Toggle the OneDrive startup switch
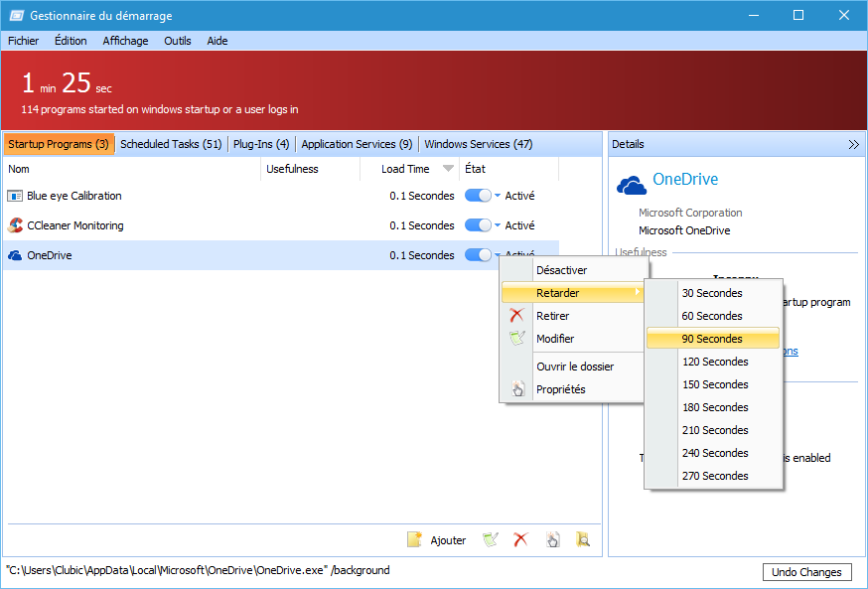The height and width of the screenshot is (589, 868). click(478, 255)
